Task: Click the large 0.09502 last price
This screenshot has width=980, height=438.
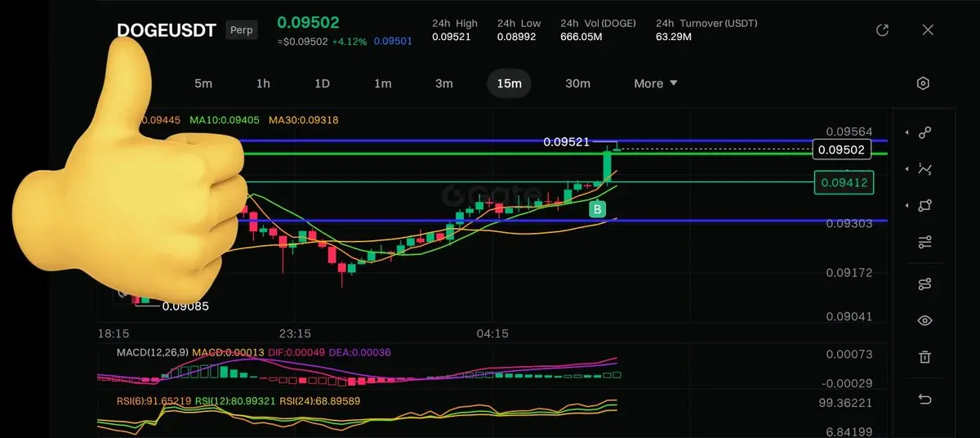Action: point(308,22)
